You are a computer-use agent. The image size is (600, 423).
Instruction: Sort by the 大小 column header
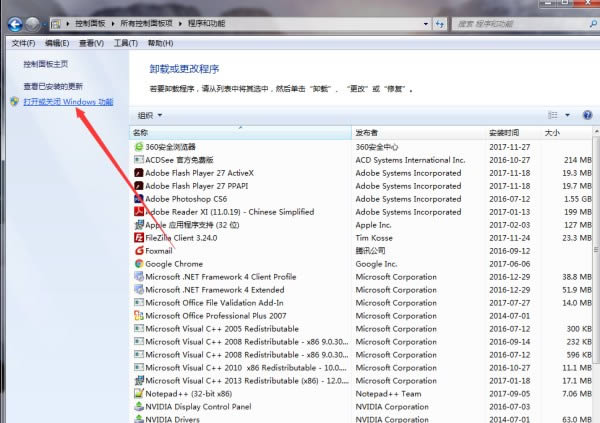point(567,133)
